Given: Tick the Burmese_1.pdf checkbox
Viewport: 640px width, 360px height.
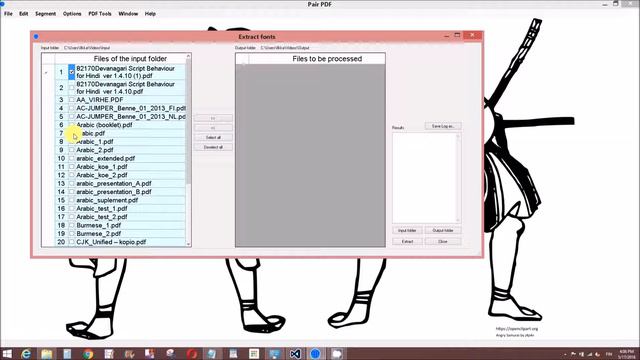Looking at the screenshot, I should coord(72,225).
